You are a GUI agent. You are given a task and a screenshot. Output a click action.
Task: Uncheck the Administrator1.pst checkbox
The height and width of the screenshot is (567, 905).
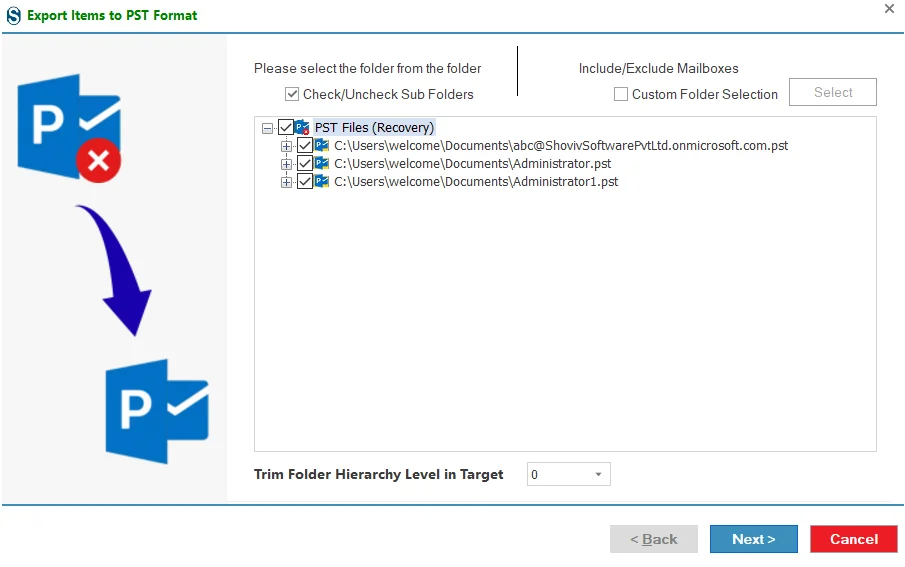(x=305, y=181)
